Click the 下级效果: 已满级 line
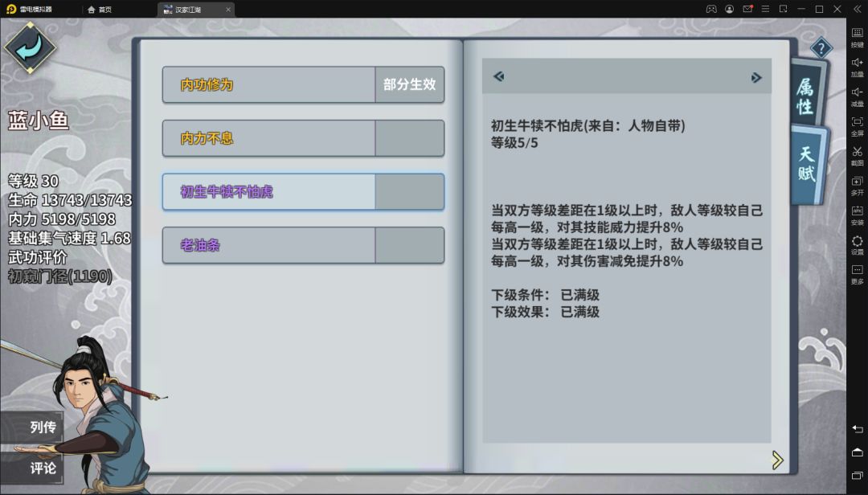This screenshot has height=495, width=868. [x=545, y=312]
